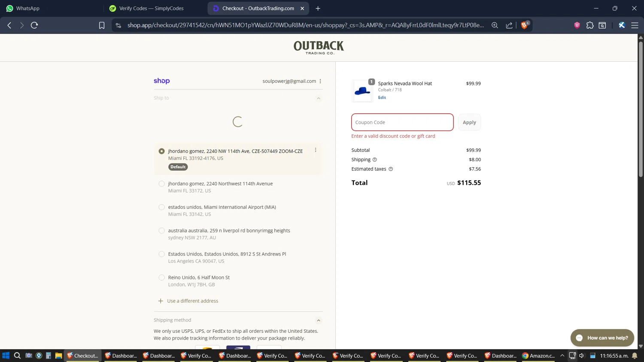Open File Explorer from the taskbar

tap(58, 356)
